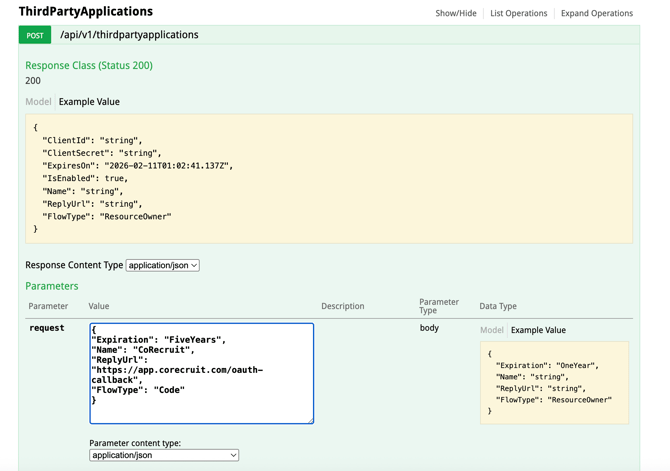Grab the request text area resize handle
670x471 pixels.
click(310, 420)
